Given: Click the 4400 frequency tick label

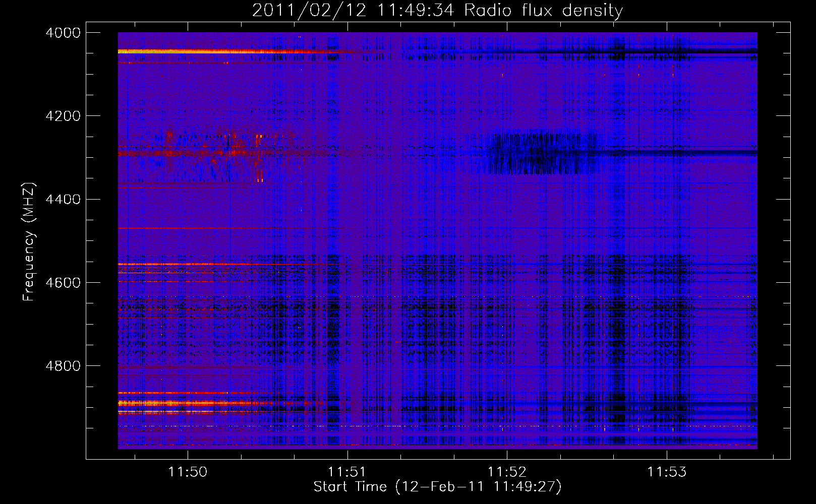Looking at the screenshot, I should (x=63, y=199).
